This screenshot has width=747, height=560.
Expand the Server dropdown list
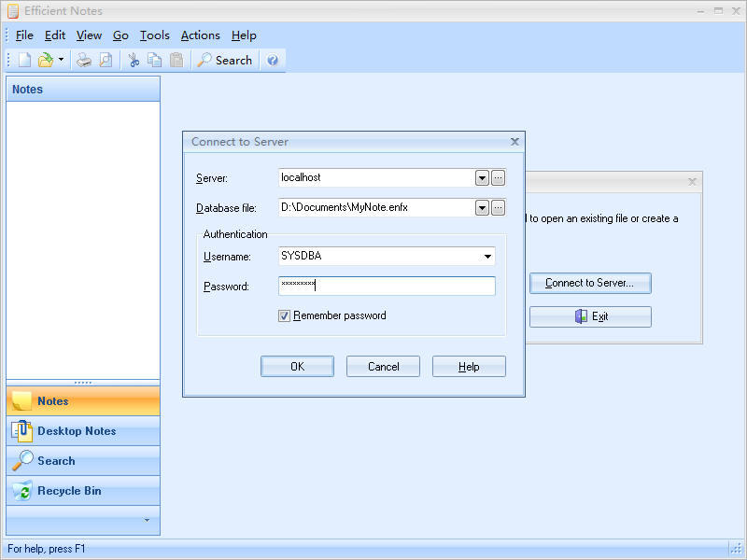pos(482,178)
